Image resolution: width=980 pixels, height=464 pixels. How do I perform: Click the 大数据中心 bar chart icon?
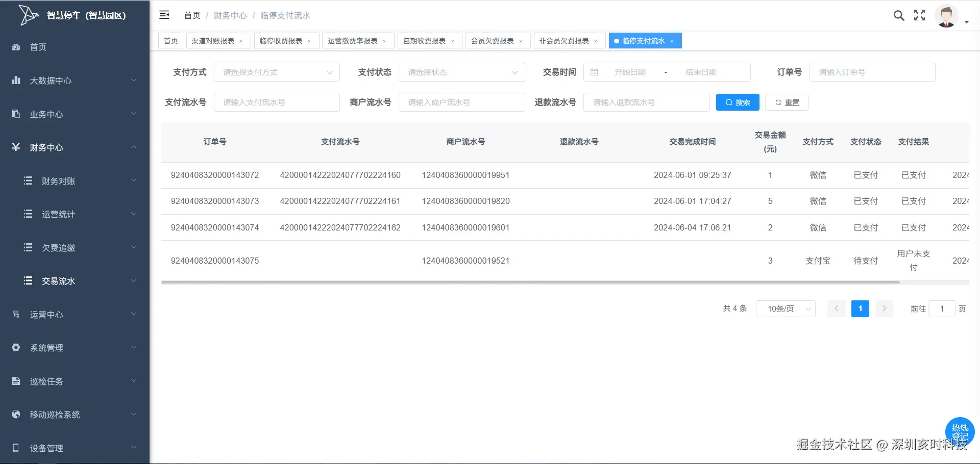16,80
